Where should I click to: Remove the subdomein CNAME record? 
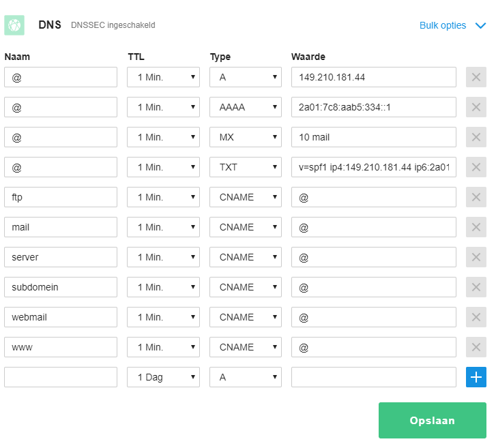pyautogui.click(x=476, y=287)
